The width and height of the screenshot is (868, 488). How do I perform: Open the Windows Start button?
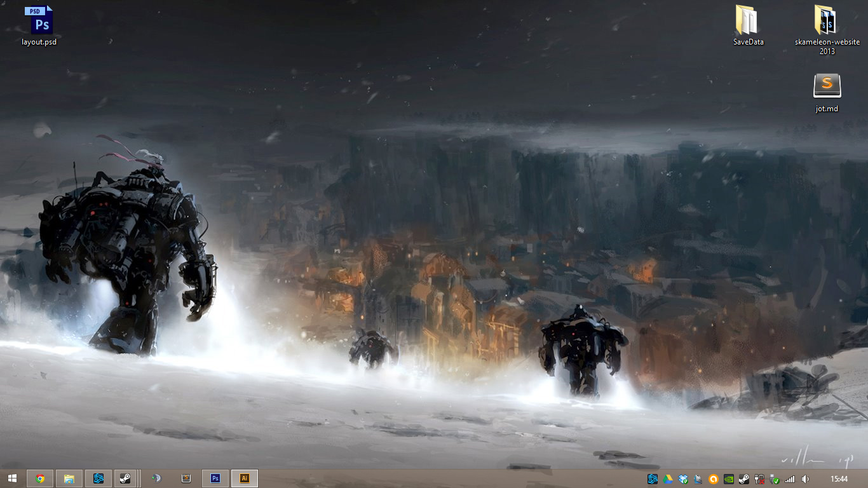[x=12, y=478]
